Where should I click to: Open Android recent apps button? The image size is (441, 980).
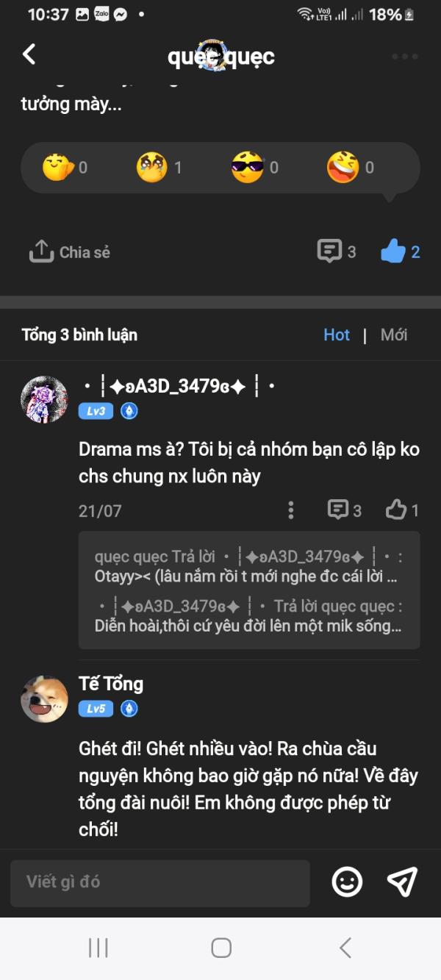pos(98,948)
